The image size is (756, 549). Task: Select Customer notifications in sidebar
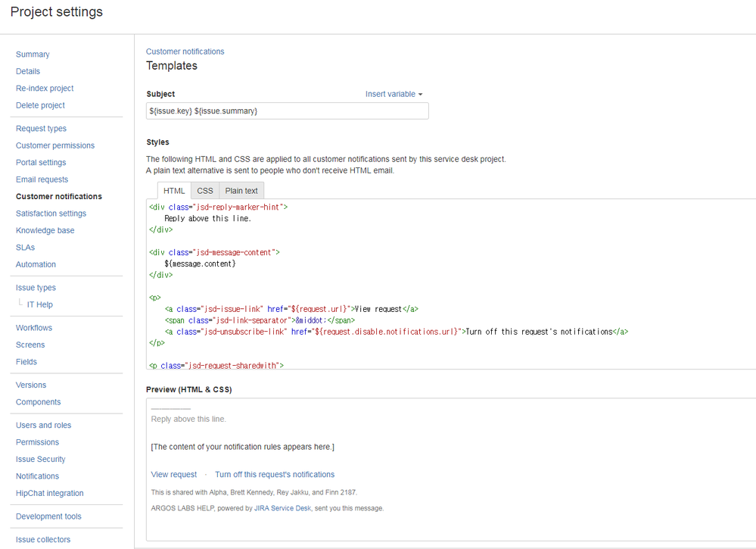coord(59,196)
